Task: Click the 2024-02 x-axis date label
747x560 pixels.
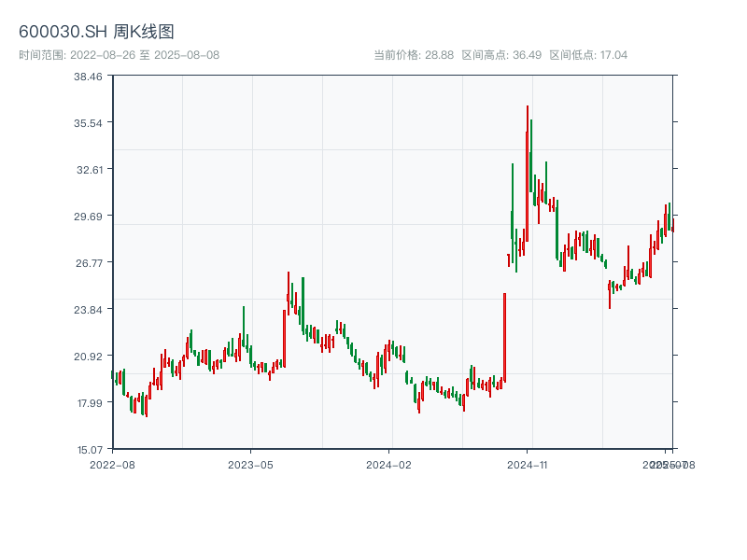Action: click(388, 464)
